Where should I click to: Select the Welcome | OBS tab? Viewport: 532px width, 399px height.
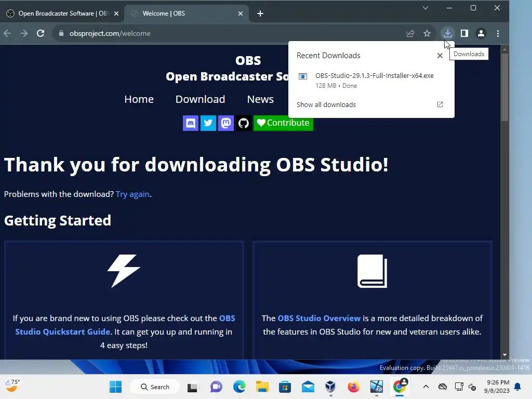(x=187, y=14)
